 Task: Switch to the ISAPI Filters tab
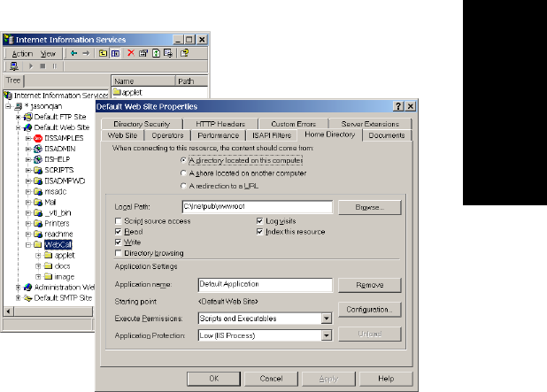click(x=272, y=135)
